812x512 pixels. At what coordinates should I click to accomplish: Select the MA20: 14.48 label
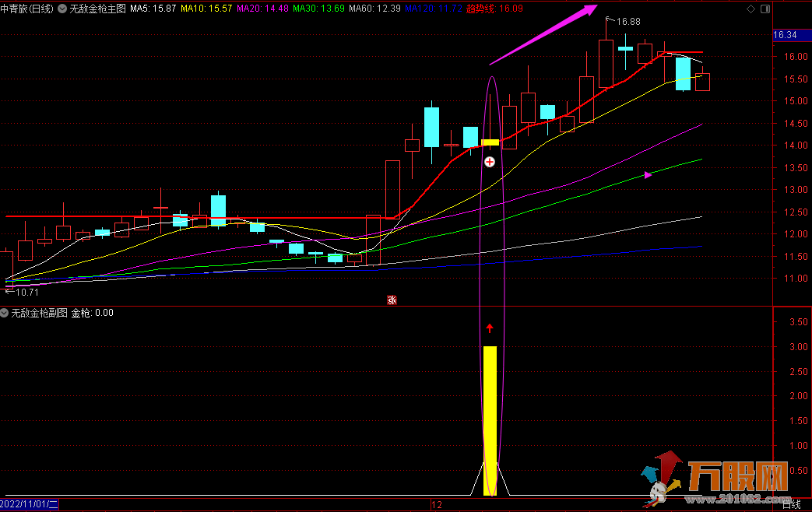(x=262, y=9)
